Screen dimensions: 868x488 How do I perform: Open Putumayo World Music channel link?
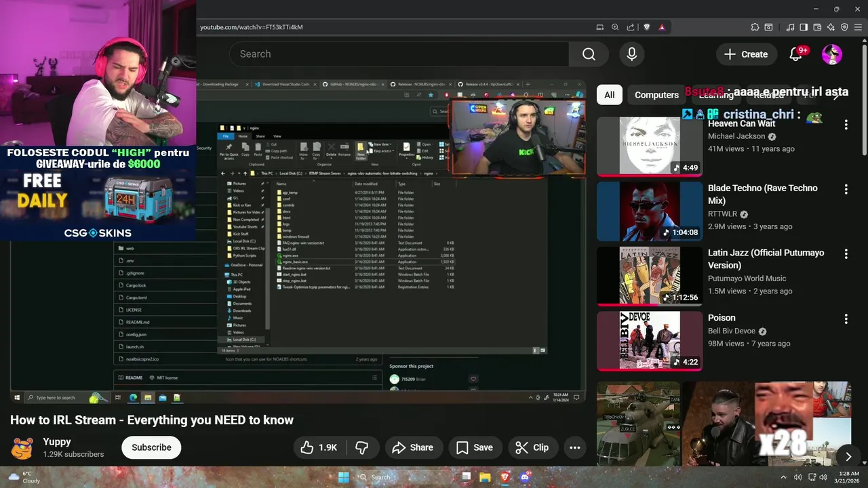747,278
